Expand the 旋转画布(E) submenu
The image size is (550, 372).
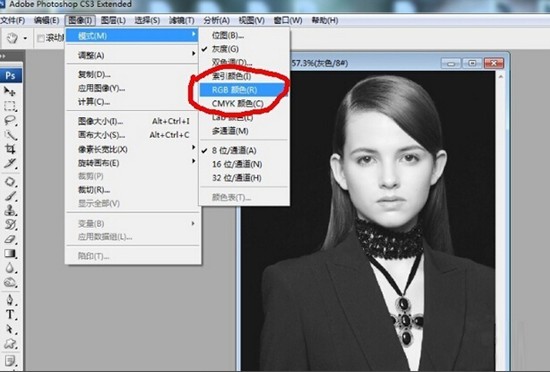132,163
